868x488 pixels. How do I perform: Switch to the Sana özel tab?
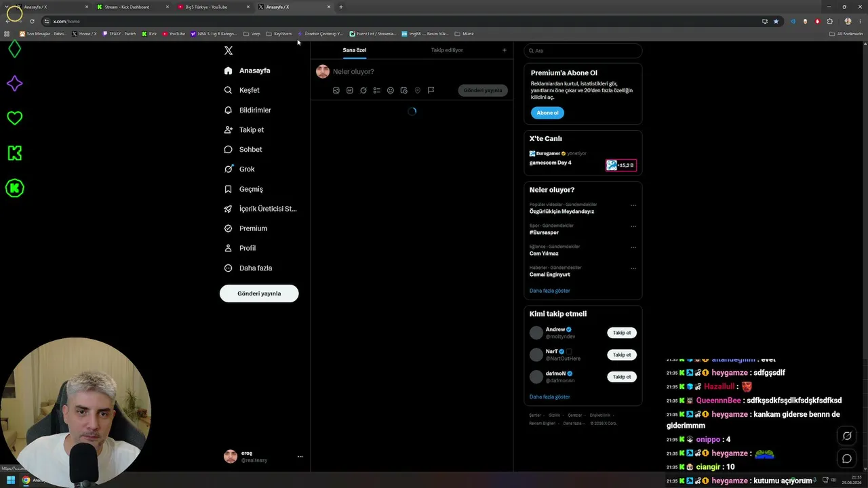[354, 50]
